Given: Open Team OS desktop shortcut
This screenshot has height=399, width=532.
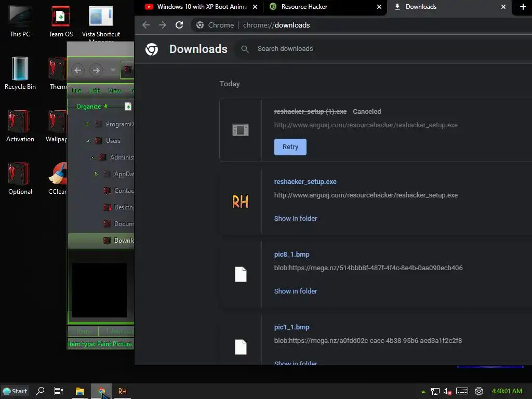Looking at the screenshot, I should click(60, 20).
